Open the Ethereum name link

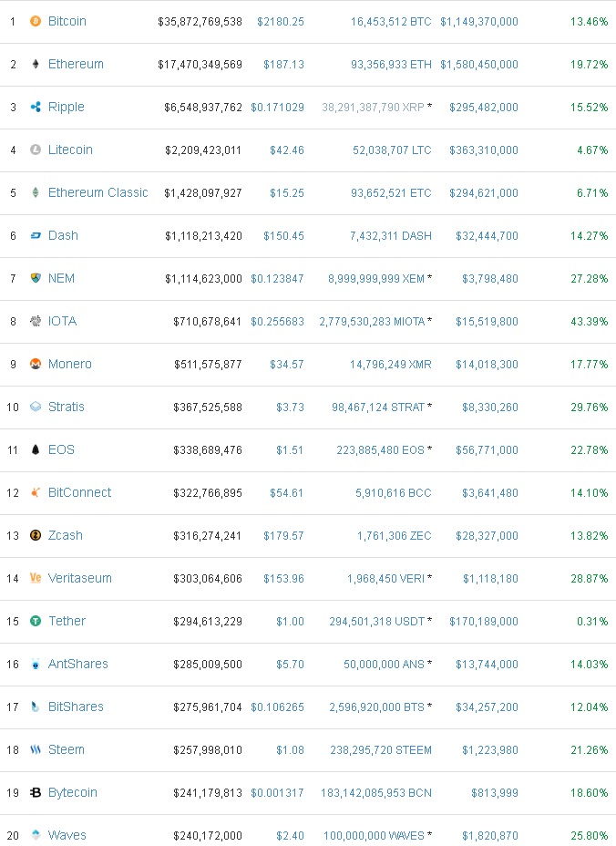point(76,64)
